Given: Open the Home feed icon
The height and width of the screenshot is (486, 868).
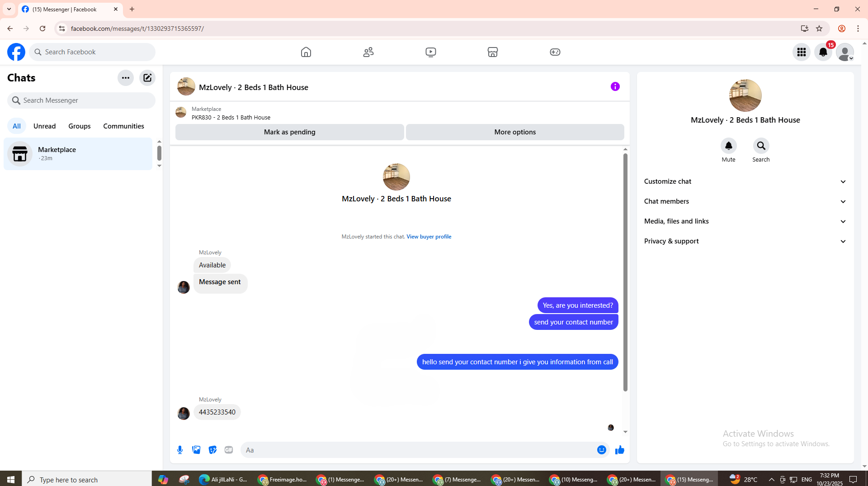Looking at the screenshot, I should coord(306,52).
